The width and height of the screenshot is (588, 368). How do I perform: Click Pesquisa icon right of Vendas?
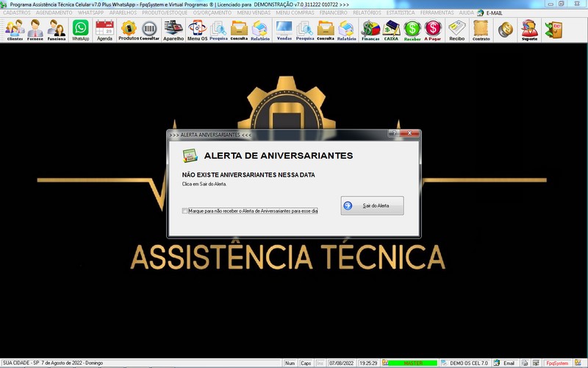click(x=305, y=30)
